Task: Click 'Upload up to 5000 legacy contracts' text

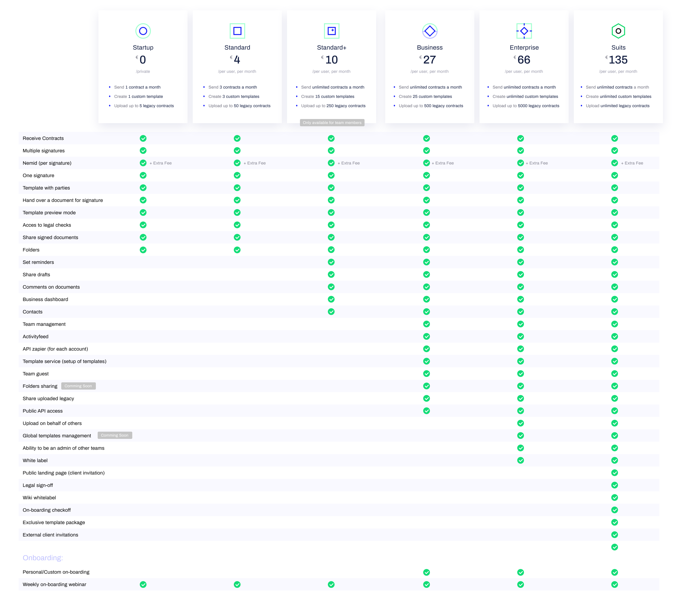Action: coord(526,106)
